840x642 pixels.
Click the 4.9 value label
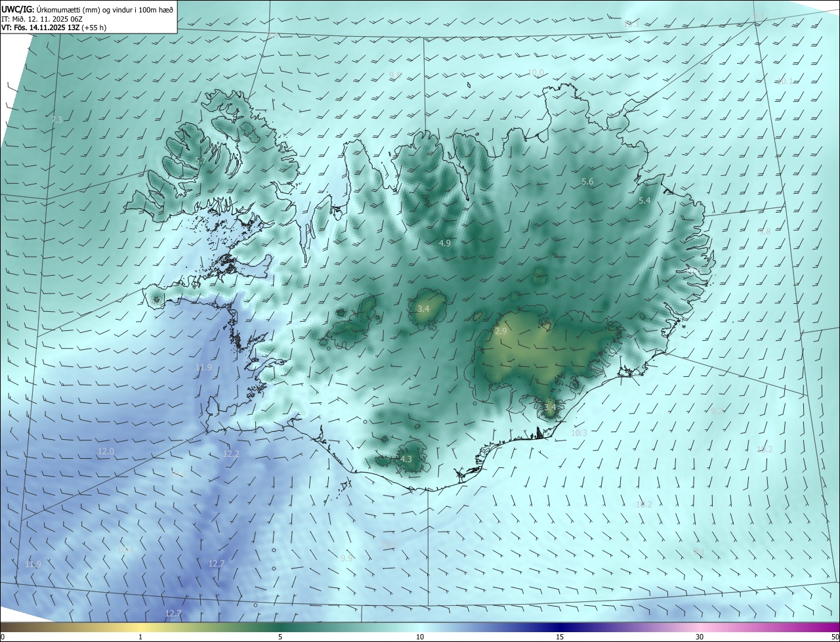click(x=444, y=244)
